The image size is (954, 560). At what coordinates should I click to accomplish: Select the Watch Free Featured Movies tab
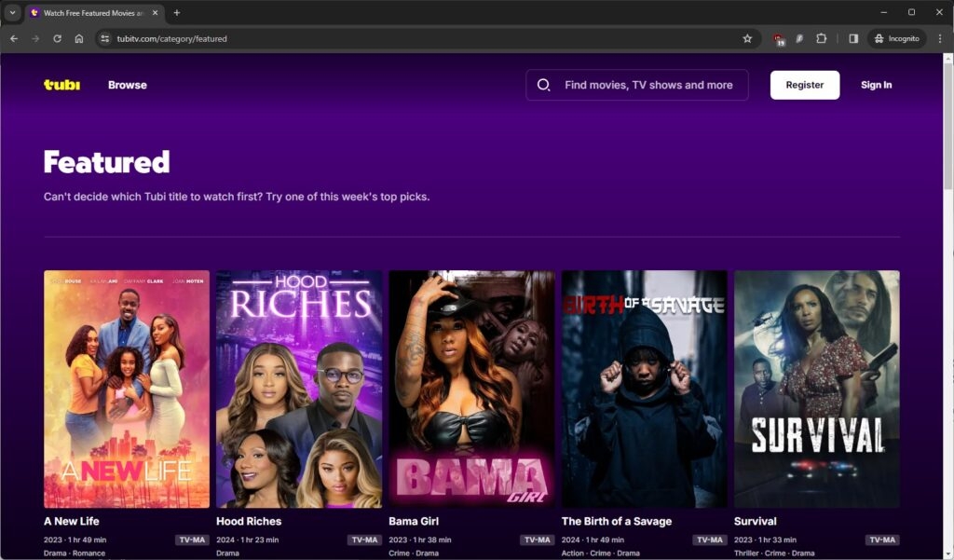[94, 13]
